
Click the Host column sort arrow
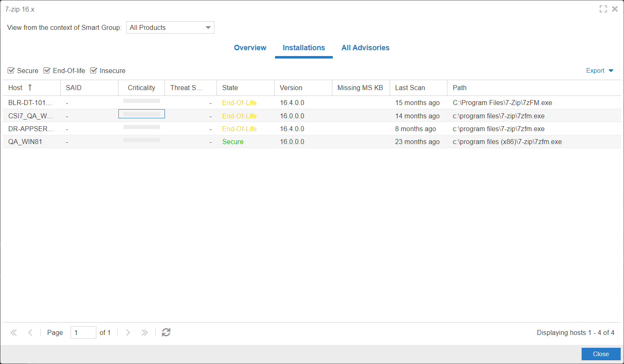30,88
